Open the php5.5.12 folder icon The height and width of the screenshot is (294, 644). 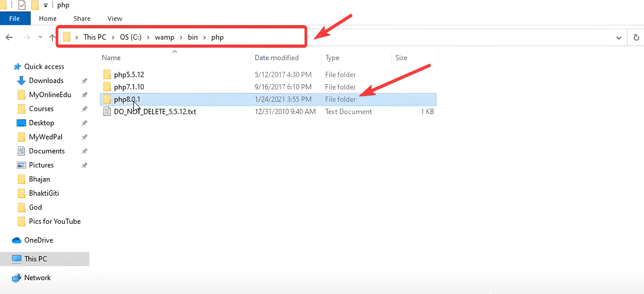[x=107, y=74]
